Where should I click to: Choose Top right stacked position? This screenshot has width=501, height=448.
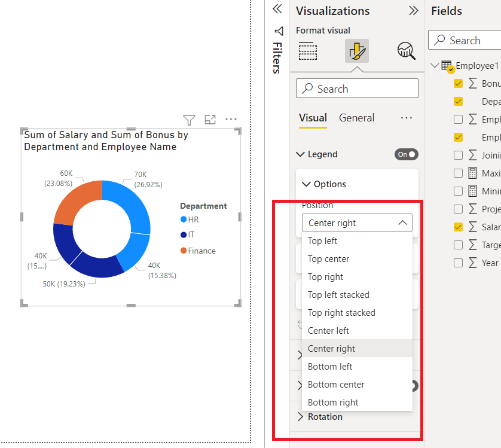(357, 312)
